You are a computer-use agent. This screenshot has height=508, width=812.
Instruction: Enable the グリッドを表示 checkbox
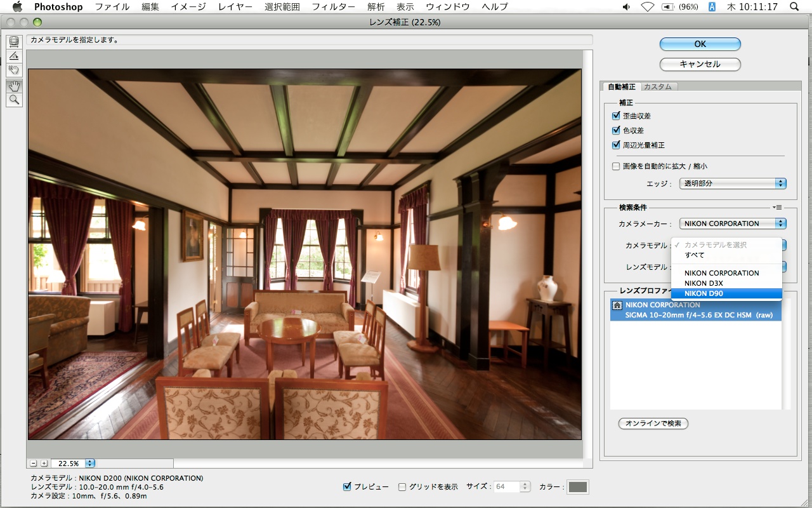tap(402, 487)
